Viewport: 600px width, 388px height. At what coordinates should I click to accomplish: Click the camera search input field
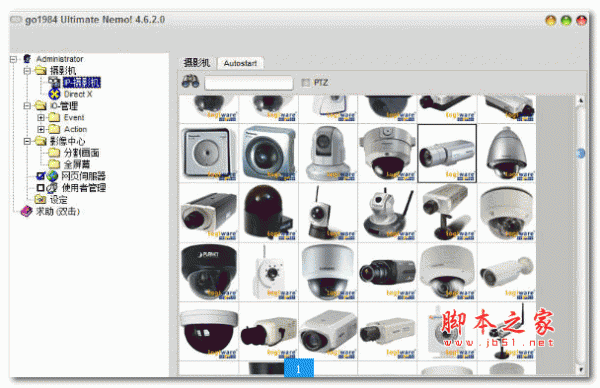249,83
